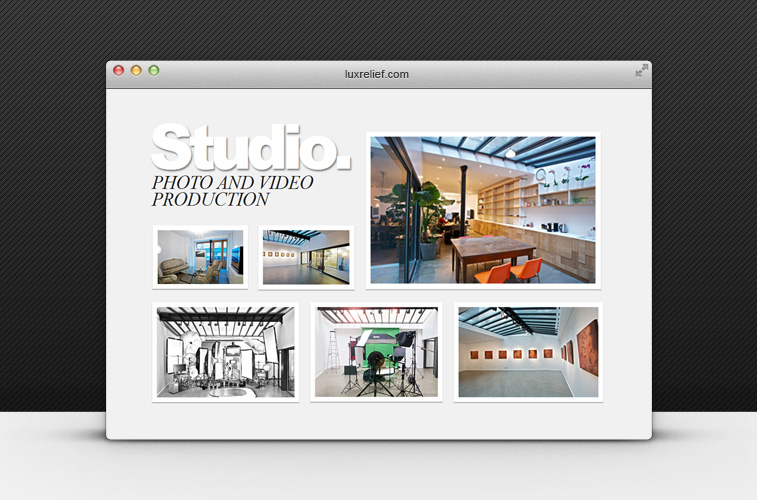Screen dimensions: 757x500
Task: Zoom window with green button
Action: point(154,70)
